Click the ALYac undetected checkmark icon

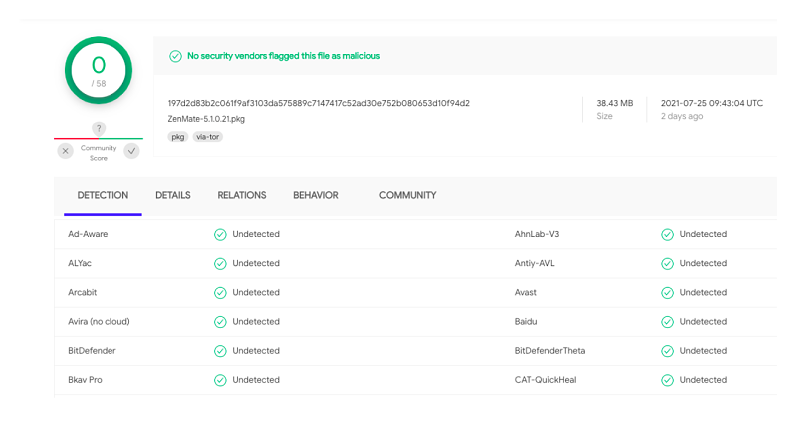tap(220, 264)
